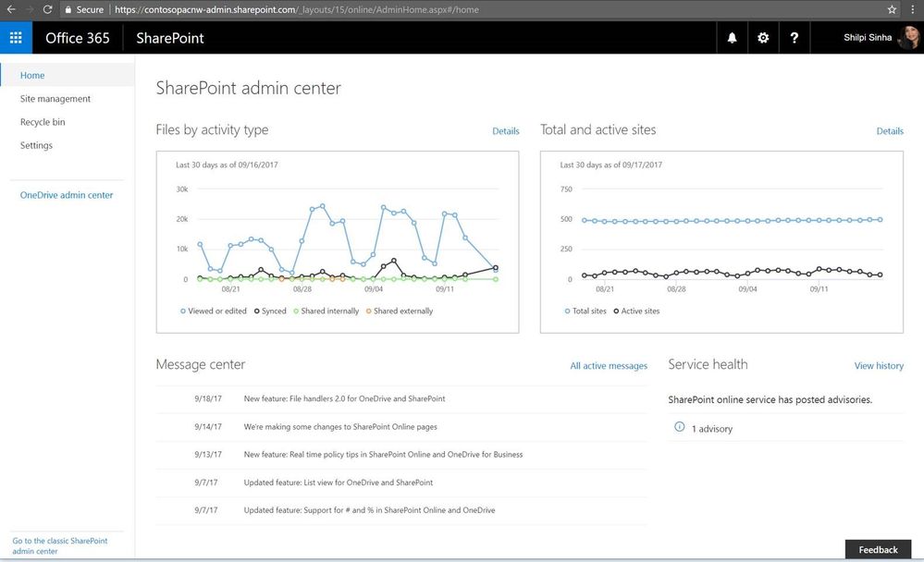Bookmark this page with the star icon

point(892,9)
